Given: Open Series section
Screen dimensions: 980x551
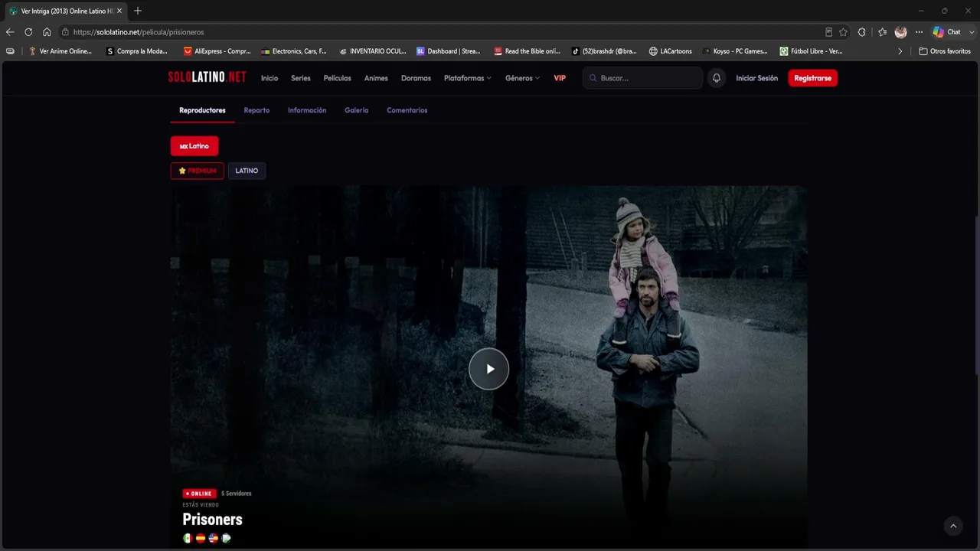Looking at the screenshot, I should click(x=301, y=78).
